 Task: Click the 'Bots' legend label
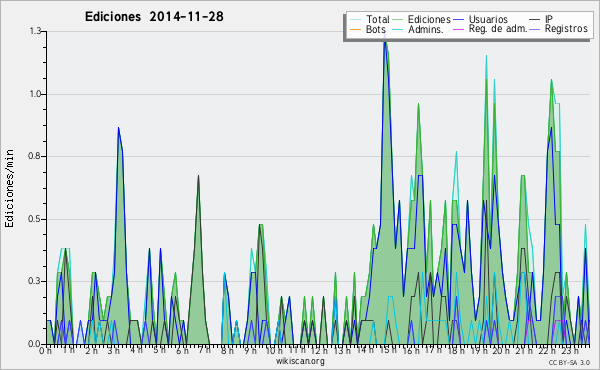[375, 29]
